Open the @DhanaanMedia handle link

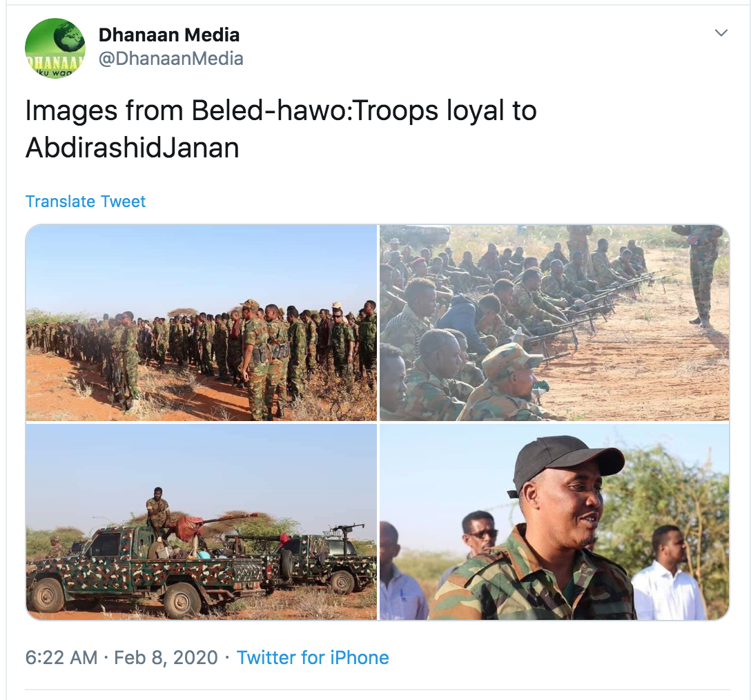(171, 59)
